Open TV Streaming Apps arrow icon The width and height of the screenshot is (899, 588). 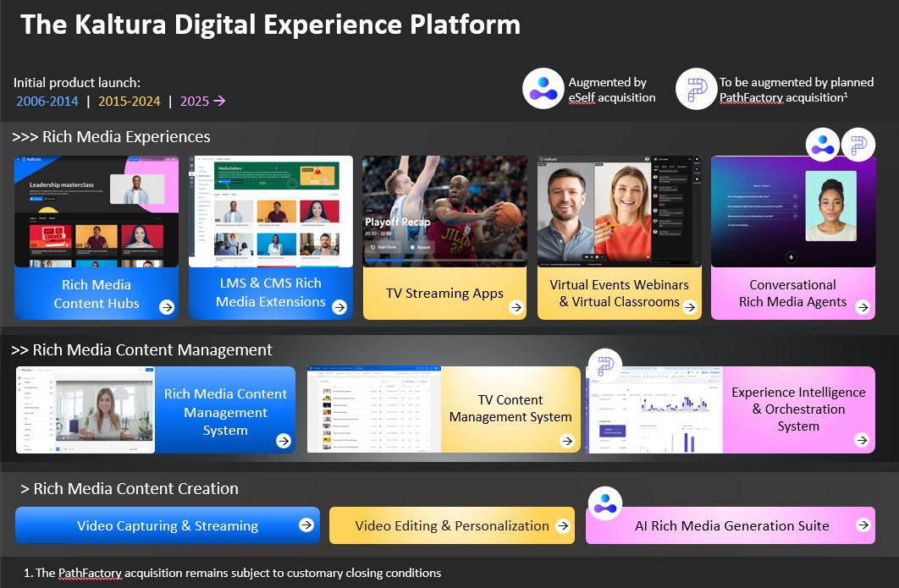coord(516,307)
